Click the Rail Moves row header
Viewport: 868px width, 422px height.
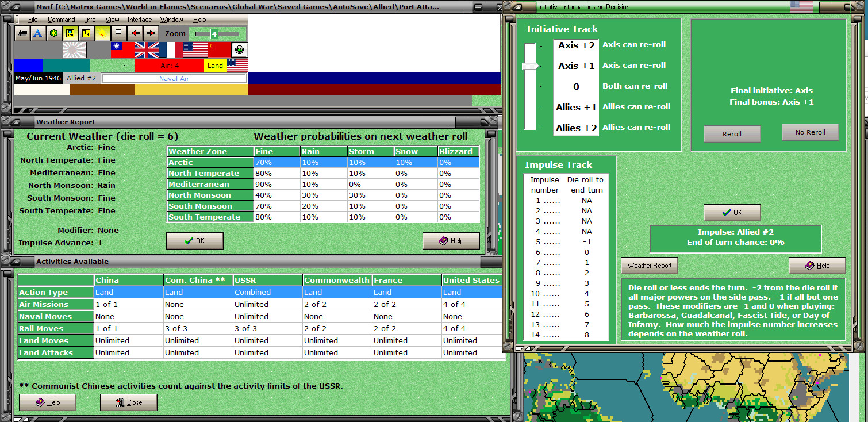click(56, 329)
